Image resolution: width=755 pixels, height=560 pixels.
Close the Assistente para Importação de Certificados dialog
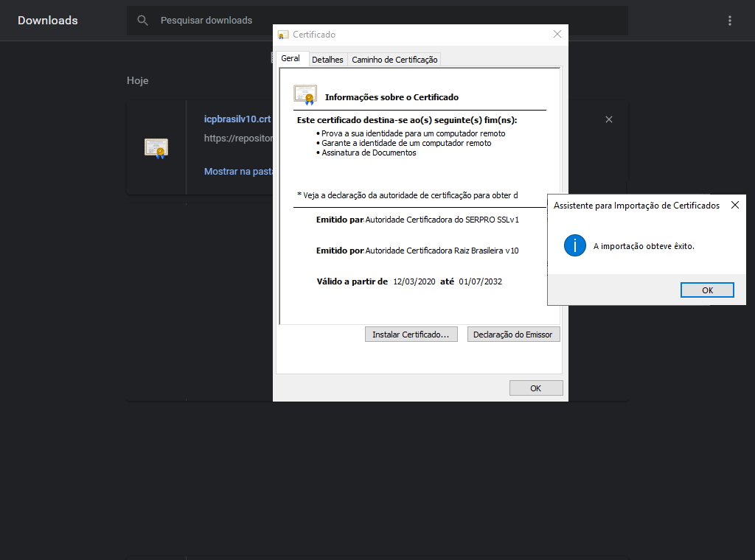734,206
